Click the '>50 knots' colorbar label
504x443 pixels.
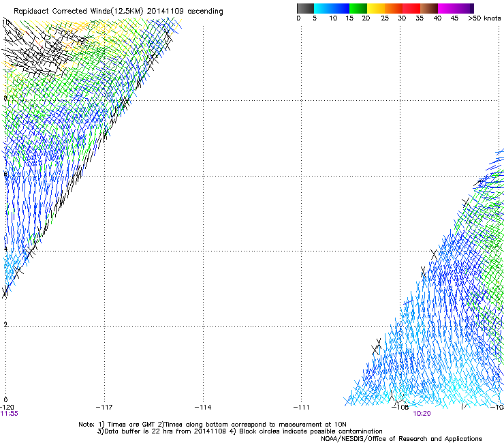pos(484,18)
